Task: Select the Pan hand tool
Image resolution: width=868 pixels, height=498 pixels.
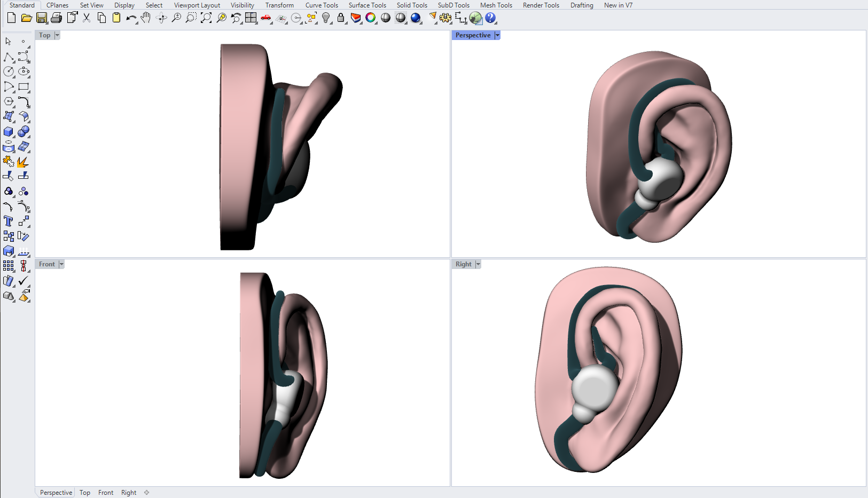Action: (146, 18)
